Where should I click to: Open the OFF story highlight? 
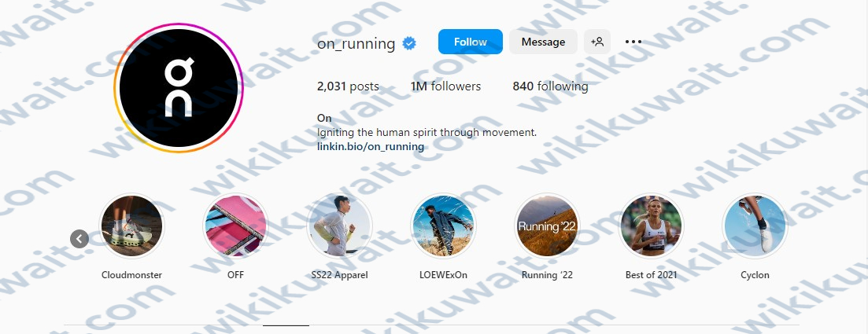coord(236,226)
